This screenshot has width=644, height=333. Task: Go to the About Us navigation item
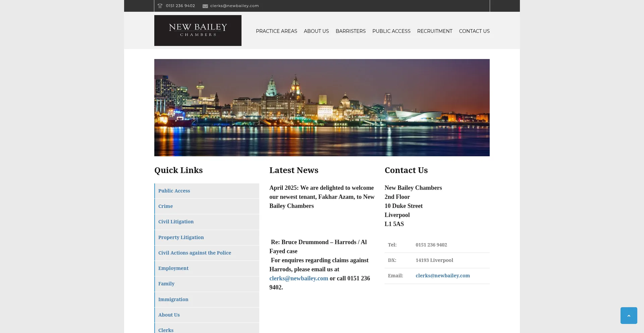pos(316,31)
